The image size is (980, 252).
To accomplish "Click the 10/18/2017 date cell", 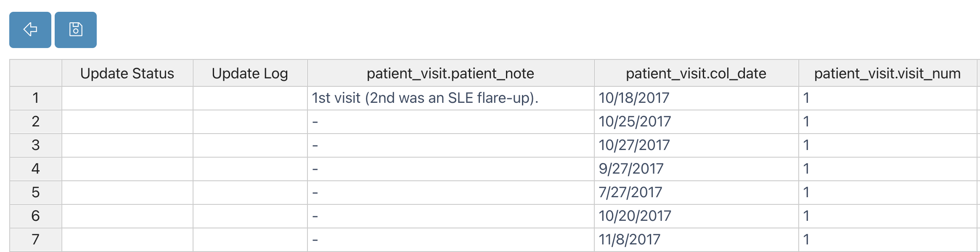I will pos(697,98).
